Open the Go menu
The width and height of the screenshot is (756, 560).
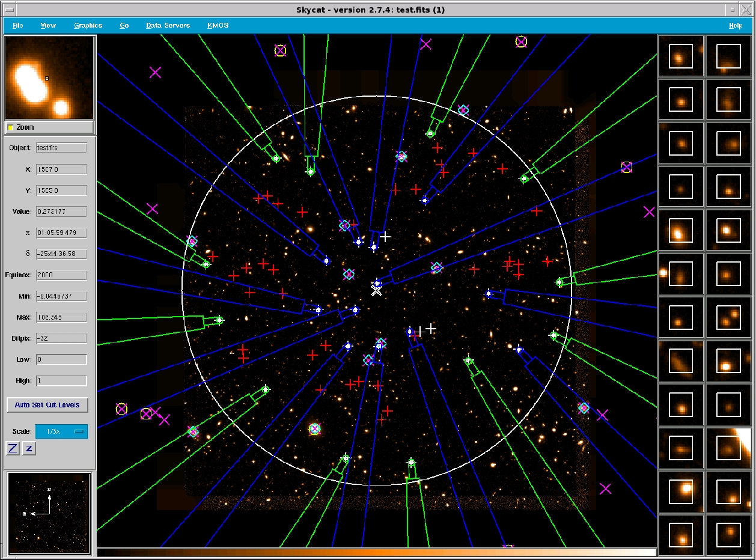pos(124,25)
